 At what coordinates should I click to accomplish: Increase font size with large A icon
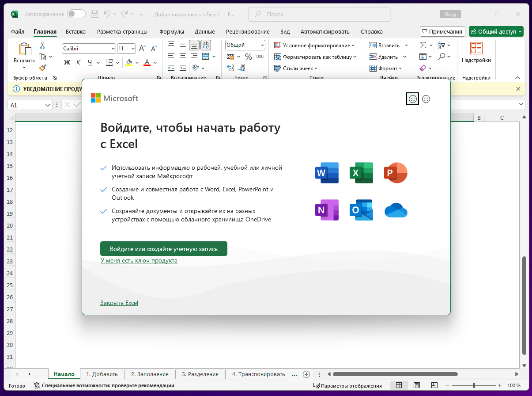point(142,48)
